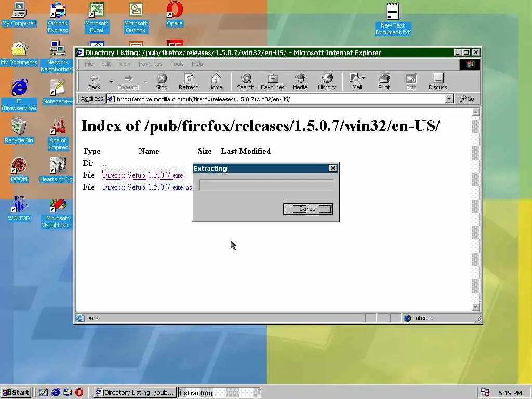Follow the parent directory '..' link
This screenshot has height=399, width=532.
tap(105, 164)
